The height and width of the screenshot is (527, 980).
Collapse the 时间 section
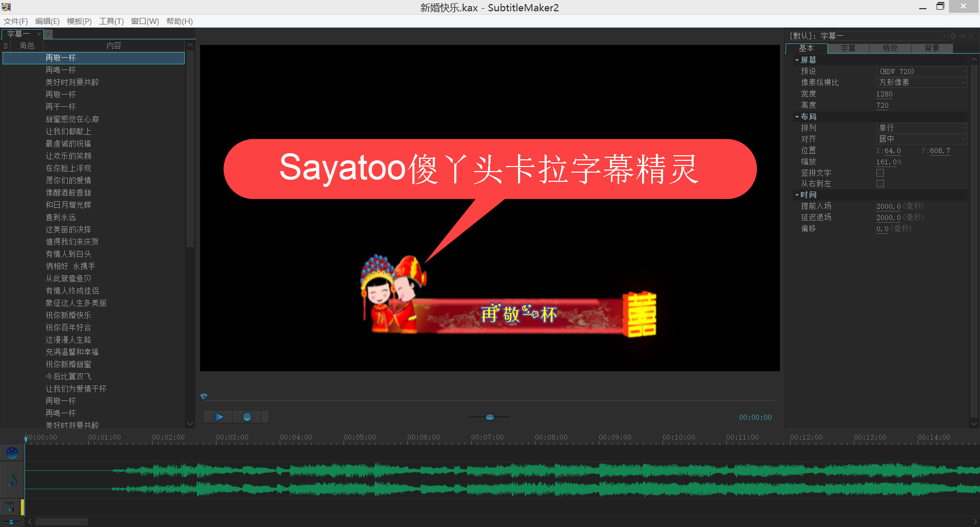click(x=797, y=195)
